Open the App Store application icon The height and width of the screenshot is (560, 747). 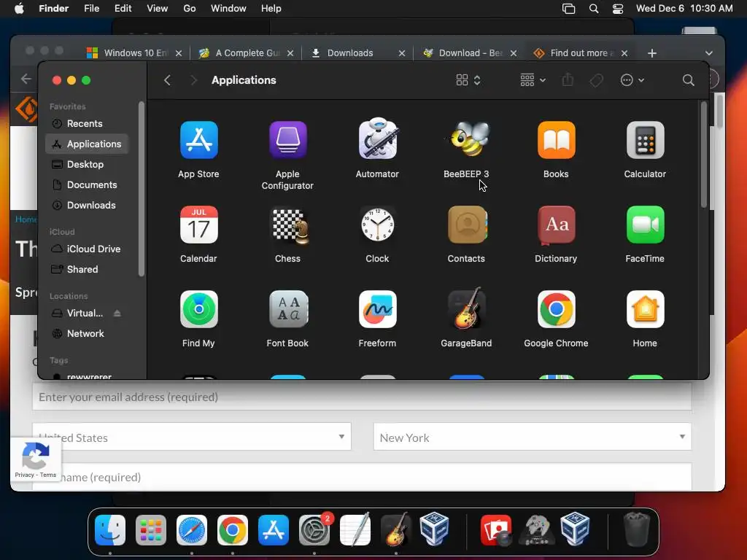[198, 140]
